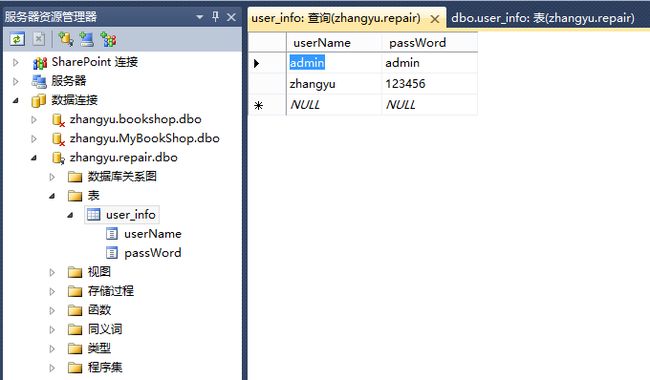Expand the zhangyu.bookshop.dbo connection
Image resolution: width=650 pixels, height=380 pixels.
click(x=34, y=120)
